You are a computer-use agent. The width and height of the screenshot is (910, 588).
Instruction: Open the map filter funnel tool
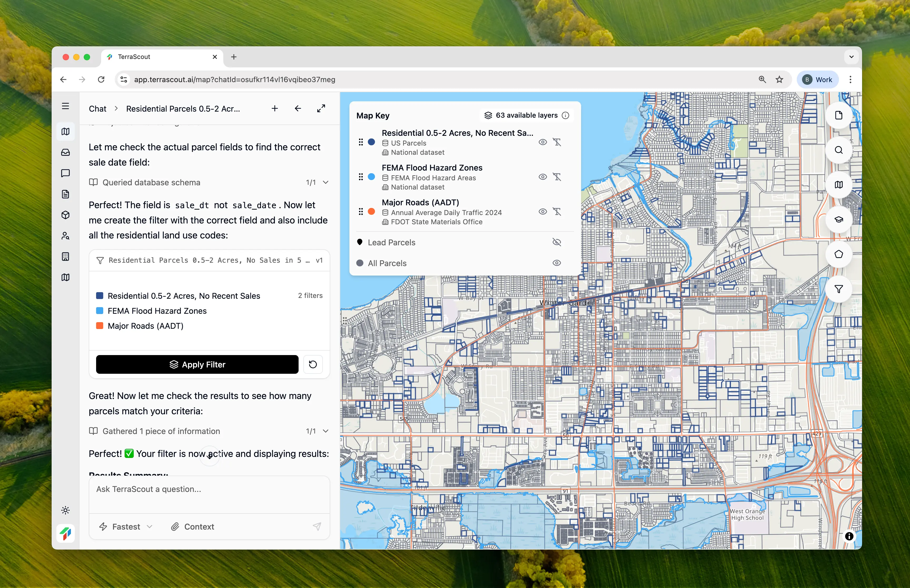838,289
